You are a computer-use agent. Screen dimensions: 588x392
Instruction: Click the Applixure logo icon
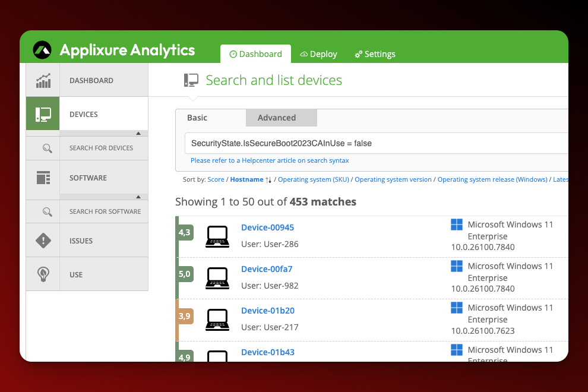click(x=42, y=50)
